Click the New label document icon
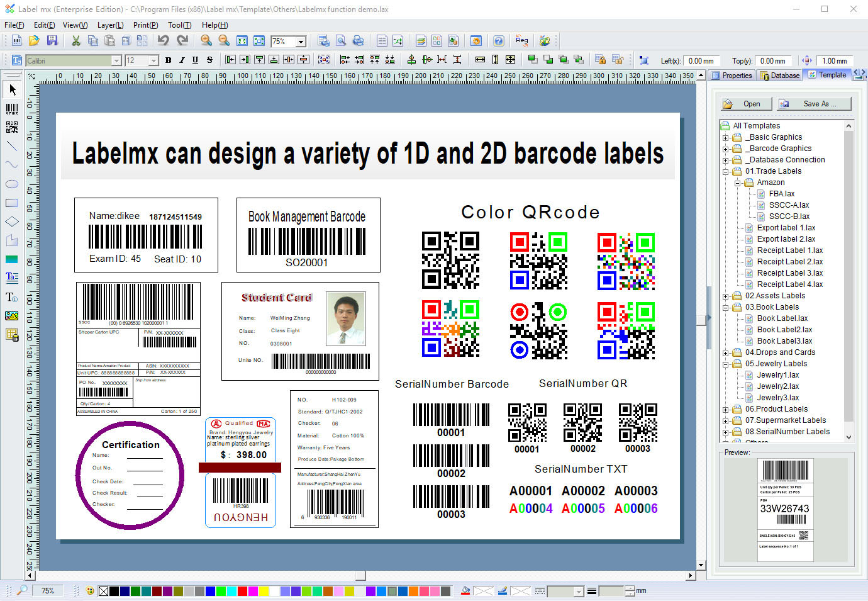The image size is (868, 601). [x=16, y=41]
